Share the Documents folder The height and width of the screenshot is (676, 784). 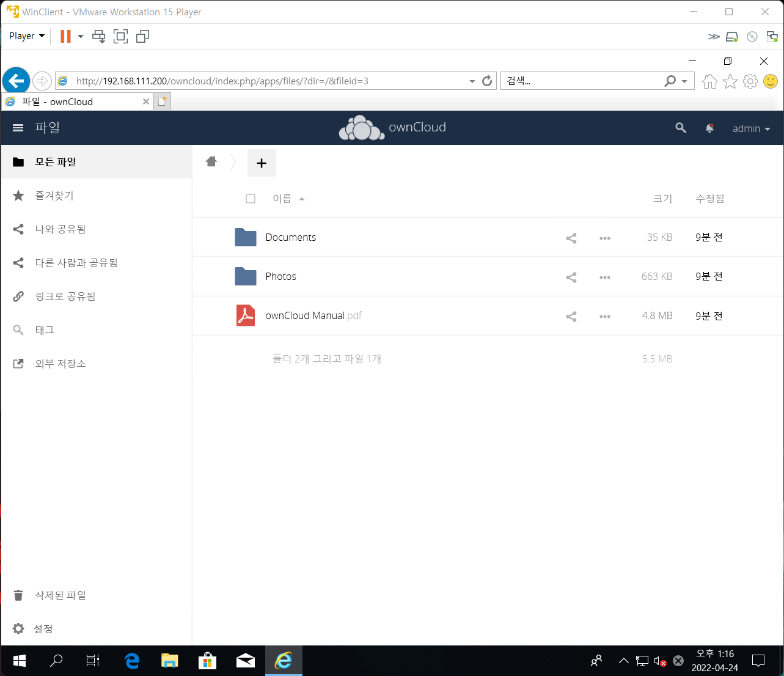[571, 238]
